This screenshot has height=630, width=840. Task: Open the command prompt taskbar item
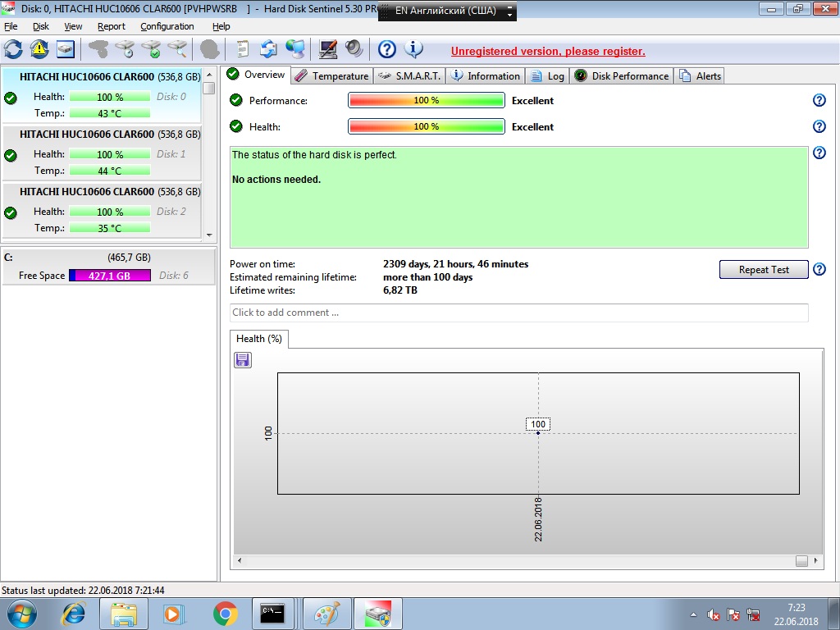[x=272, y=614]
